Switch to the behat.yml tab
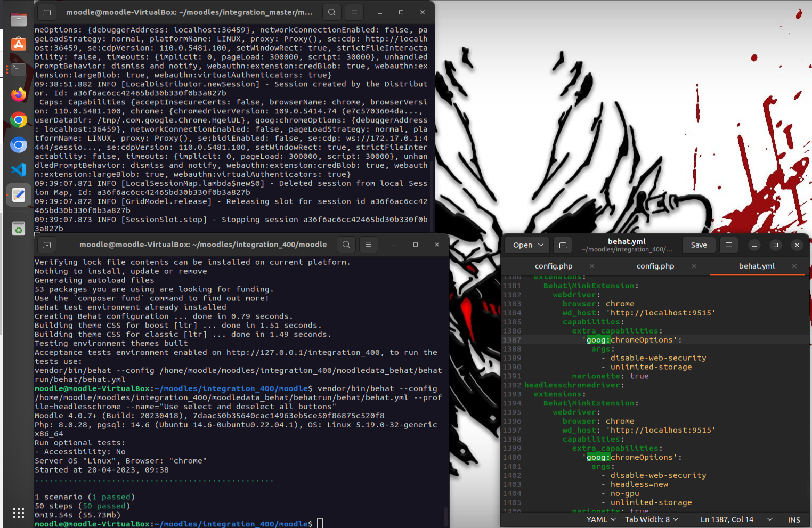The height and width of the screenshot is (528, 812). (757, 266)
